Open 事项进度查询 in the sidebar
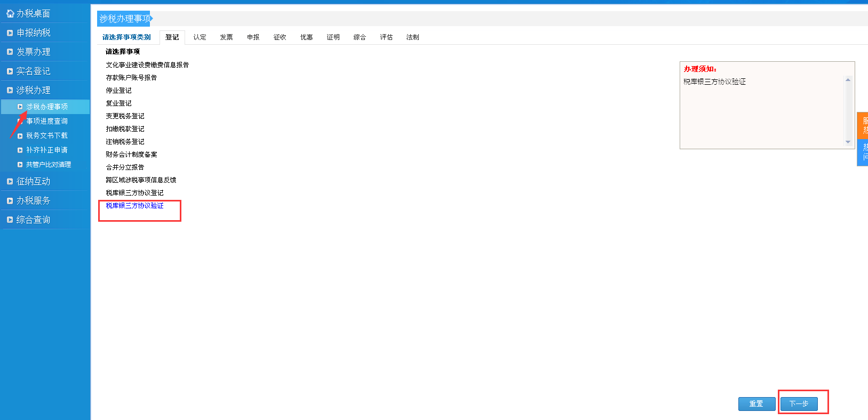This screenshot has height=420, width=868. tap(47, 122)
